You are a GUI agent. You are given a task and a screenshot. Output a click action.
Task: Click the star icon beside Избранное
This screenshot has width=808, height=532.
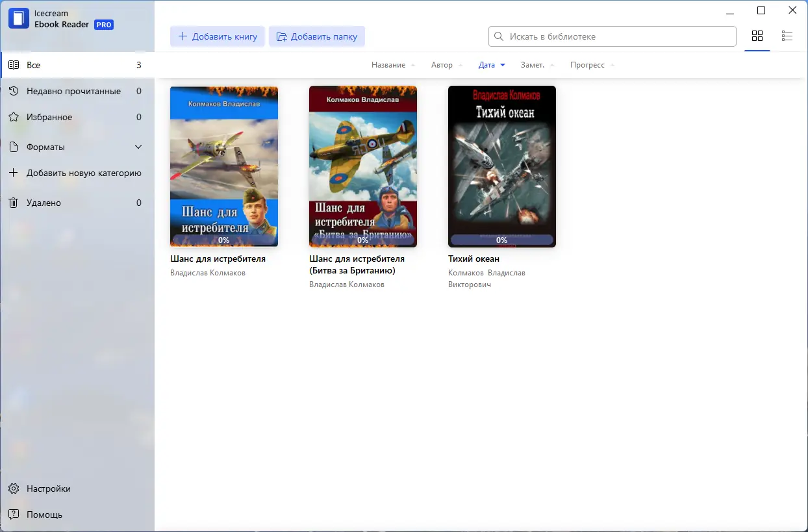(14, 117)
